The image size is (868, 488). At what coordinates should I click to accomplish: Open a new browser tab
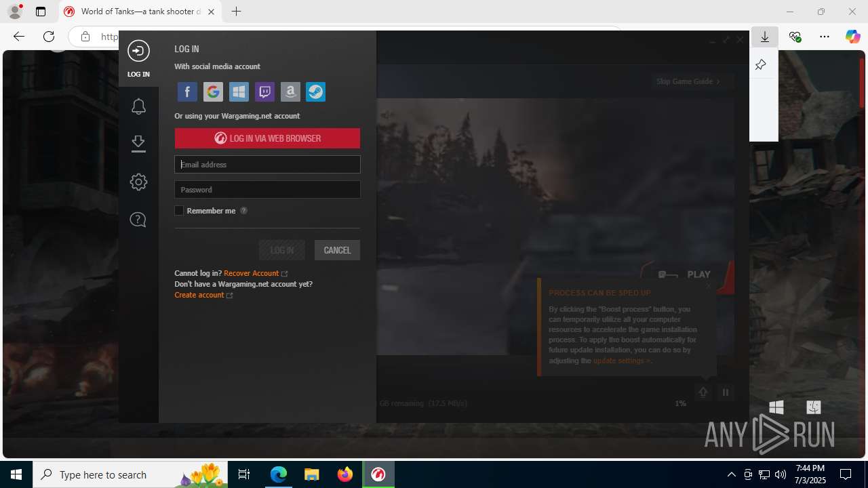click(x=236, y=12)
